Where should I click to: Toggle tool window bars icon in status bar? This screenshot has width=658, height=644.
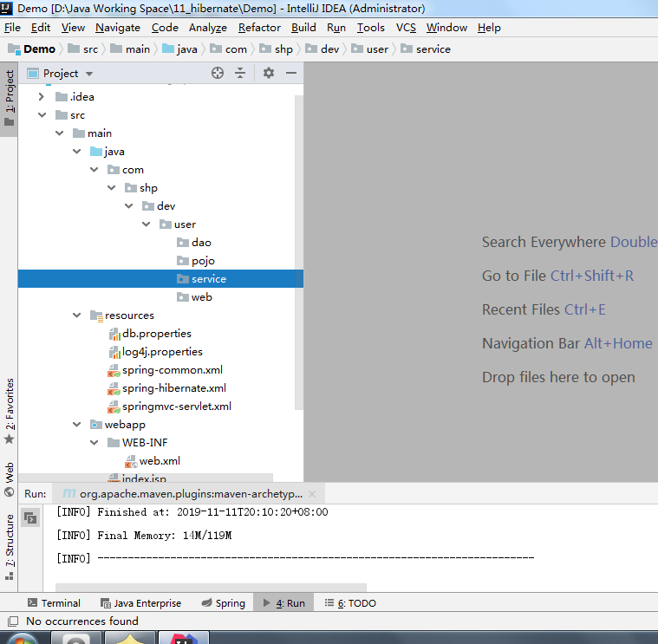[x=13, y=621]
